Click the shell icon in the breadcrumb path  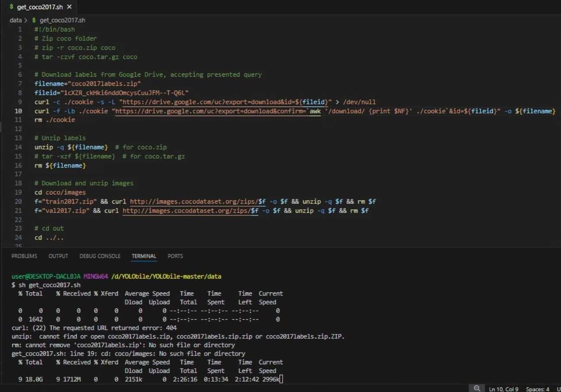(x=34, y=20)
